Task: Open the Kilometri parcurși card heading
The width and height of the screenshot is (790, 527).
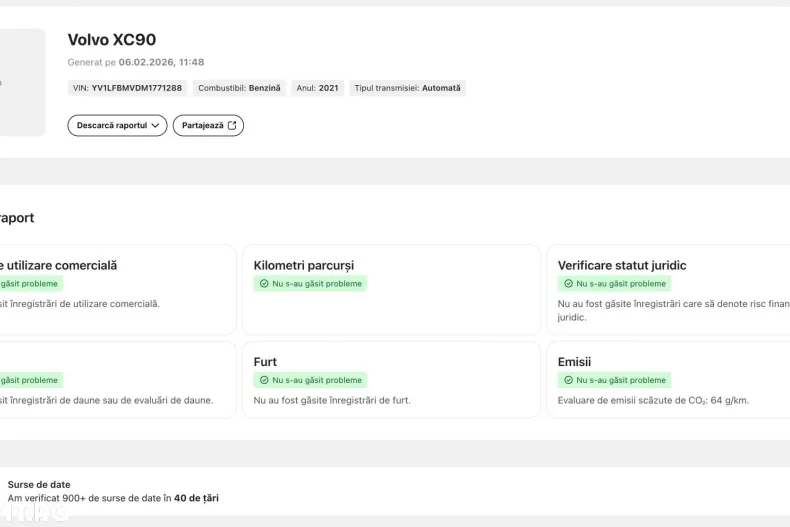Action: tap(303, 265)
